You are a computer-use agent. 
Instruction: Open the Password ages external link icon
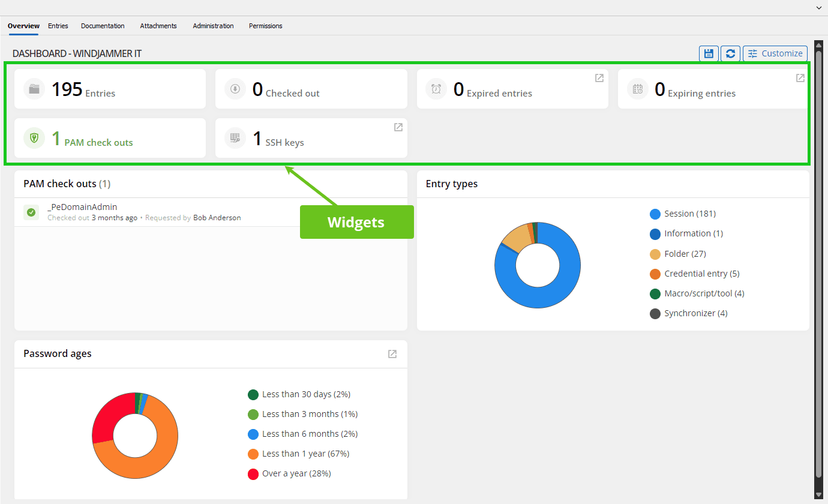tap(392, 354)
